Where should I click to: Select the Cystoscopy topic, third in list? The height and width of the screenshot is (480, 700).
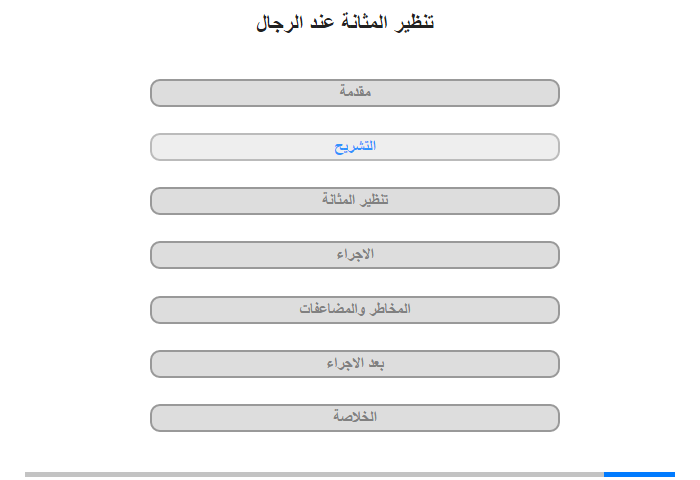tap(354, 201)
